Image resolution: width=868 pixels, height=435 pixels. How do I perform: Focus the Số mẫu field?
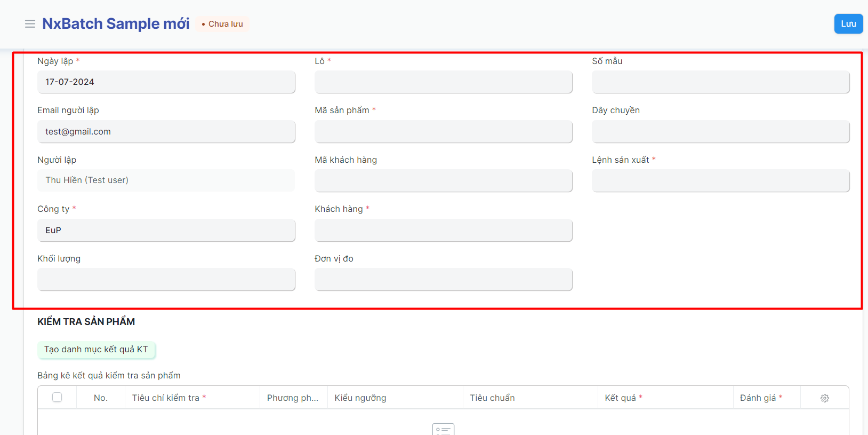(720, 82)
